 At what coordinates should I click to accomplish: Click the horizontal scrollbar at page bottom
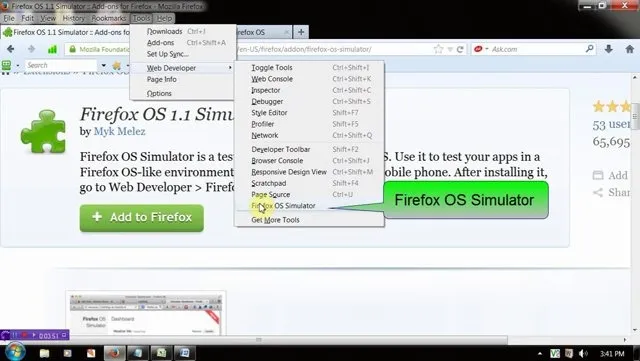pos(258,340)
